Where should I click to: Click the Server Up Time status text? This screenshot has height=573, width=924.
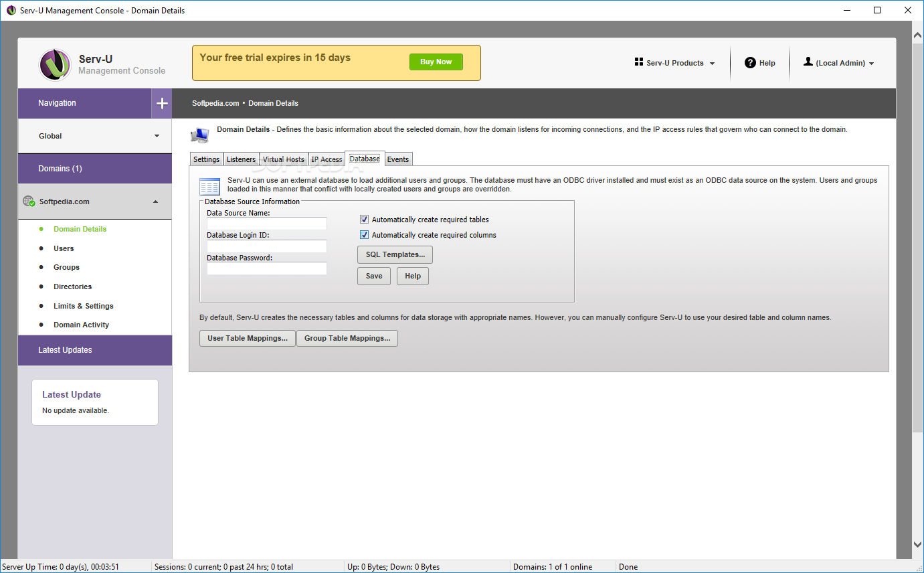(61, 567)
